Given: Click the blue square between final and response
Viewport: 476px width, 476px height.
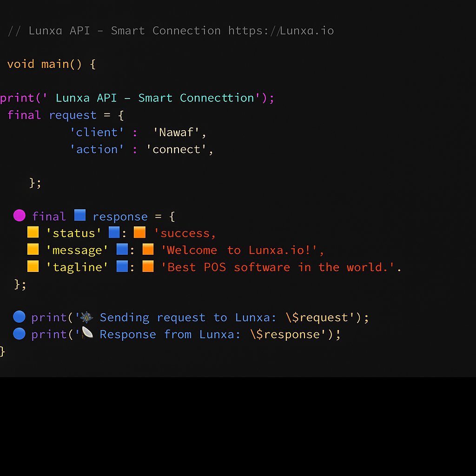Looking at the screenshot, I should click(x=80, y=215).
